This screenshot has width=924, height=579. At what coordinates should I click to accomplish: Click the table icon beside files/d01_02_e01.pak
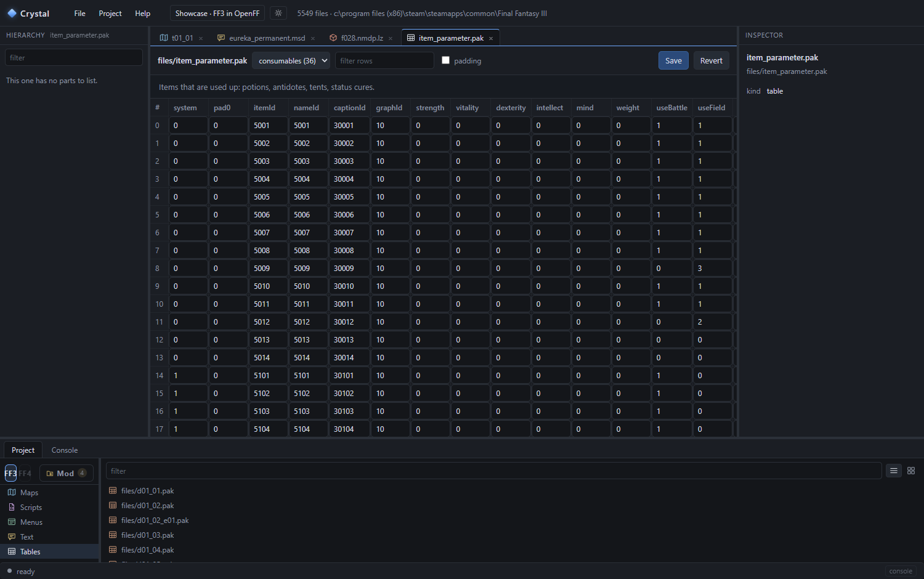coord(113,520)
